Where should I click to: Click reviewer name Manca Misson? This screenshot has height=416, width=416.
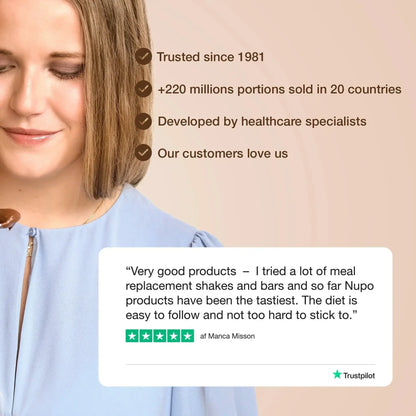[232, 336]
